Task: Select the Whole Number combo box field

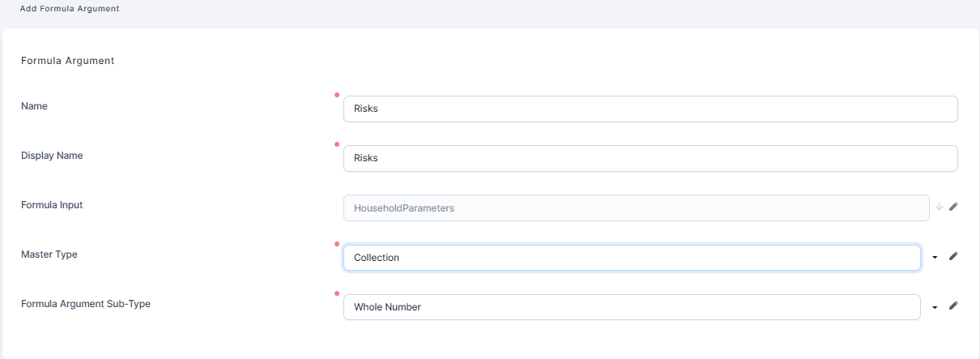Action: pyautogui.click(x=631, y=307)
